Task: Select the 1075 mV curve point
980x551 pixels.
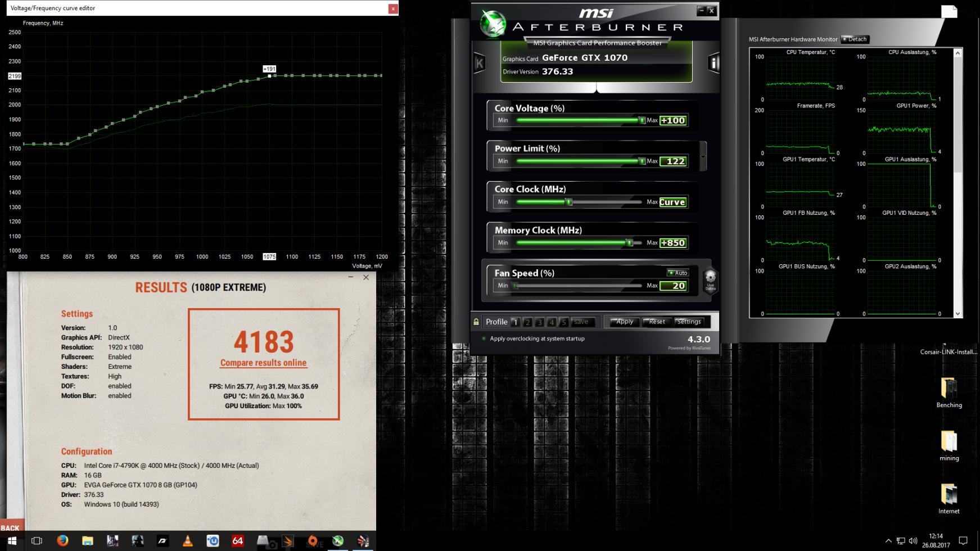Action: pos(269,76)
